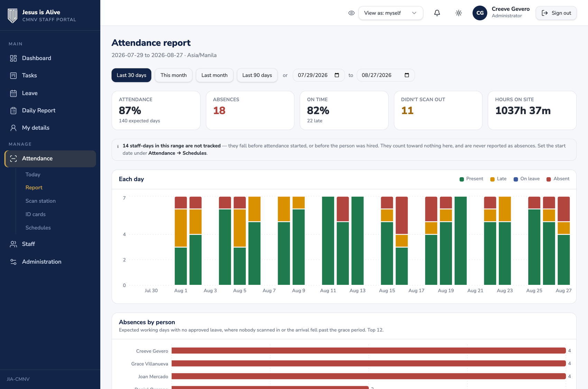The width and height of the screenshot is (588, 389).
Task: Click Grace Villanueva absences bar
Action: tap(369, 364)
